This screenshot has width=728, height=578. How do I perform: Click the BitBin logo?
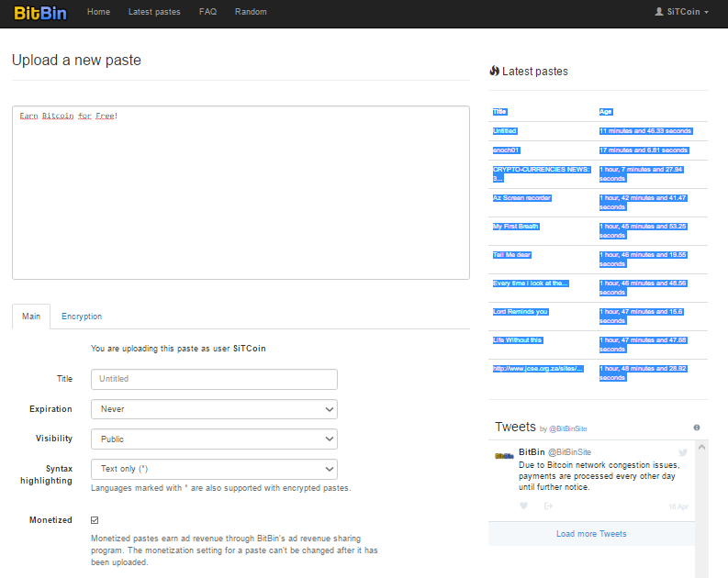click(40, 13)
